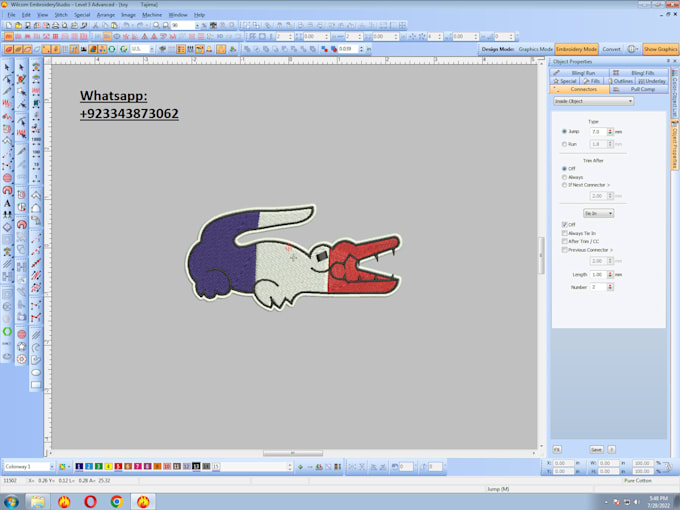Select the Run connector radio button
The width and height of the screenshot is (680, 510).
point(564,144)
